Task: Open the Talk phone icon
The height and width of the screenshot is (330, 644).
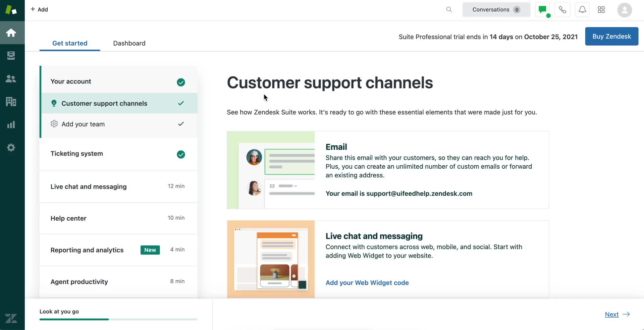Action: pyautogui.click(x=562, y=10)
